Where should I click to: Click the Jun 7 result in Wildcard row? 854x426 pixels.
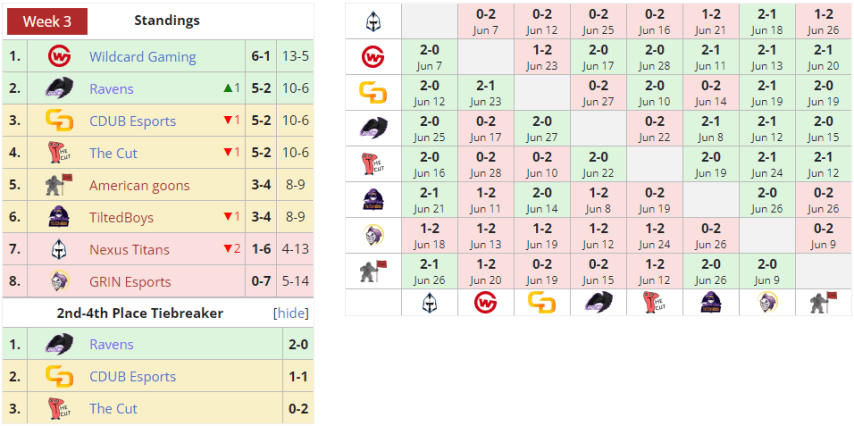[x=430, y=56]
